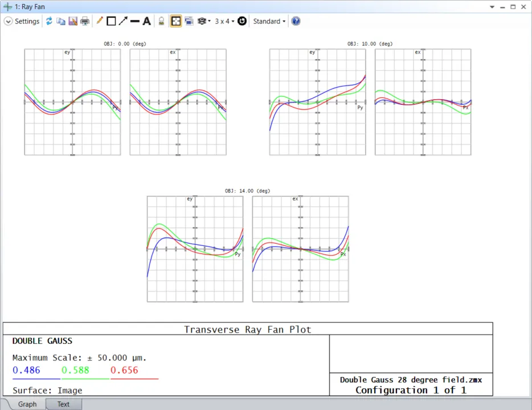Click the OBJ: 14.00 ey ray fan plot

tap(195, 249)
